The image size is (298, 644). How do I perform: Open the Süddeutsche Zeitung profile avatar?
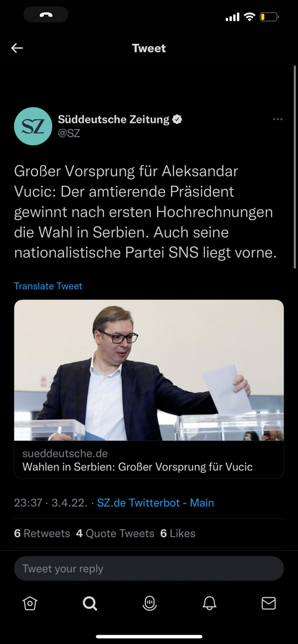tap(33, 126)
